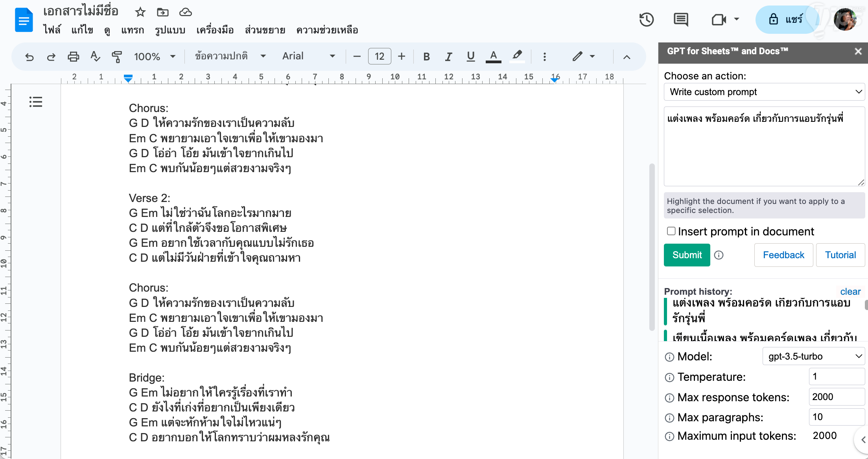Star the document

pos(140,12)
